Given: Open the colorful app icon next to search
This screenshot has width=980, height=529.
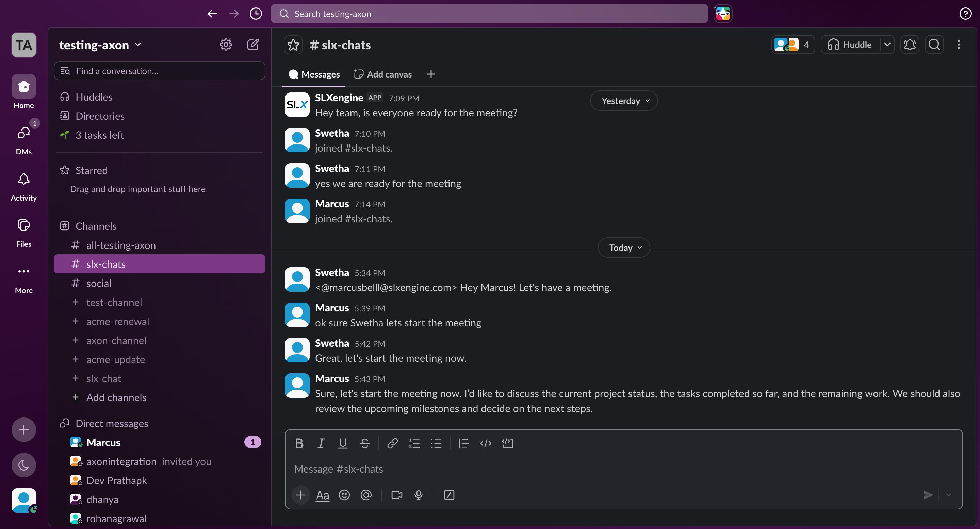Looking at the screenshot, I should [x=722, y=14].
